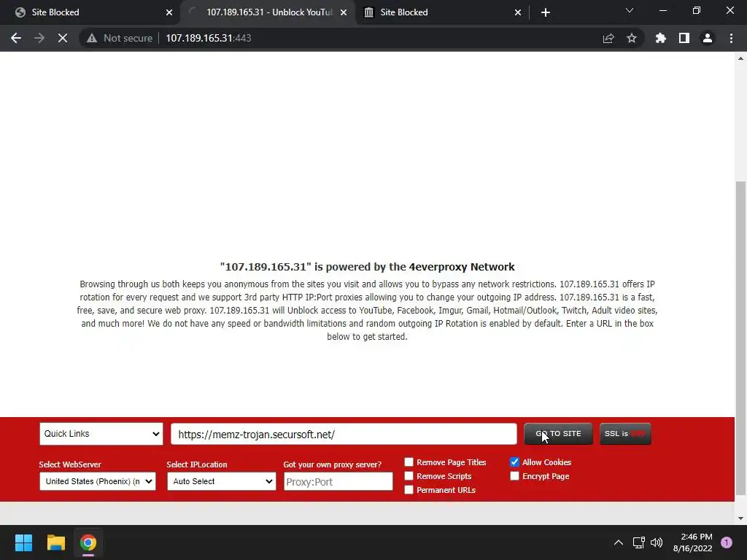Switch to the 107.189.165.31 Unblock YouTube tab
Image resolution: width=747 pixels, height=560 pixels.
[267, 12]
